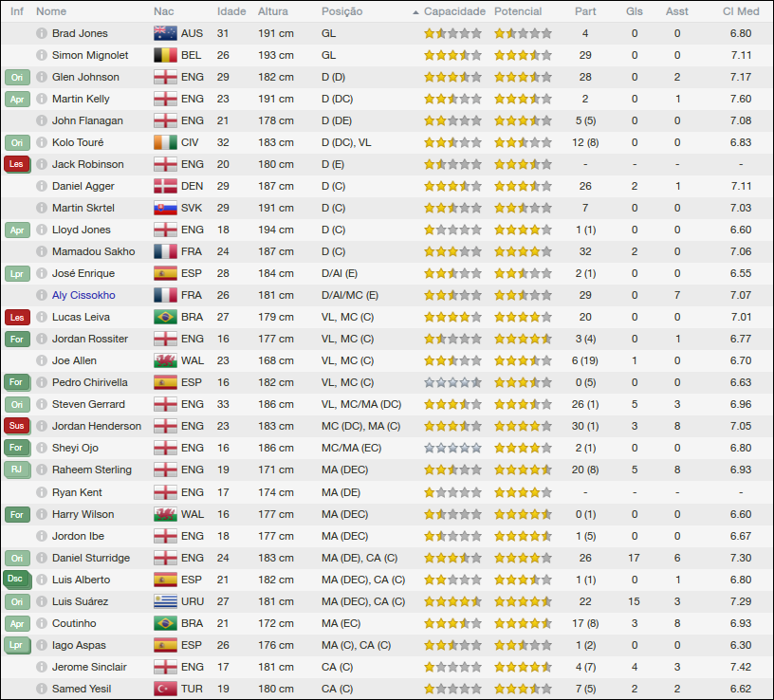Click the 'Dsc' badge beside Luis Alberto
The image size is (774, 700).
point(17,580)
